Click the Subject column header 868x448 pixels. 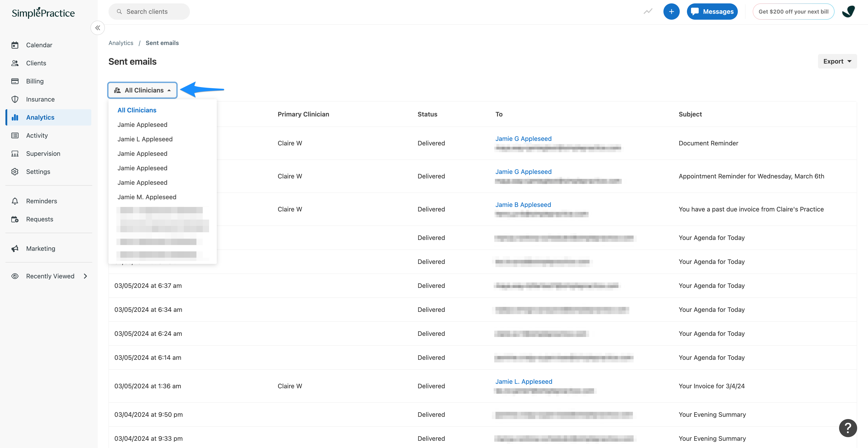pos(690,114)
